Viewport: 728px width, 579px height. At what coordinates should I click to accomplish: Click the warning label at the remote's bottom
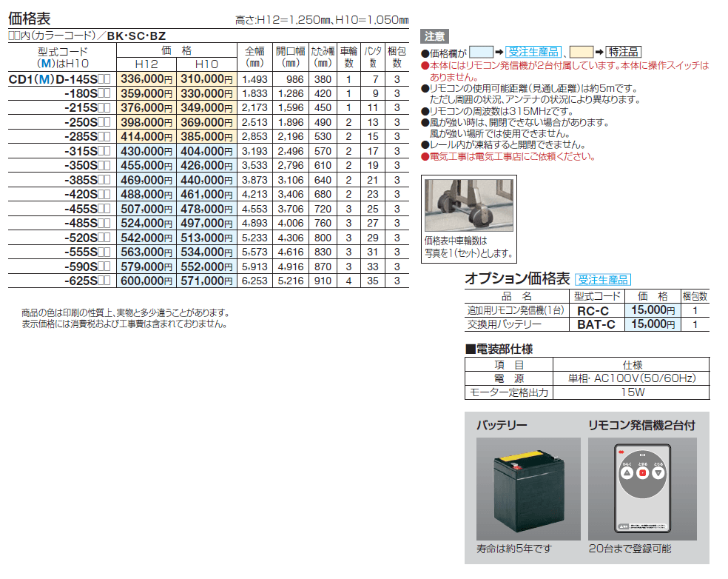pyautogui.click(x=642, y=526)
